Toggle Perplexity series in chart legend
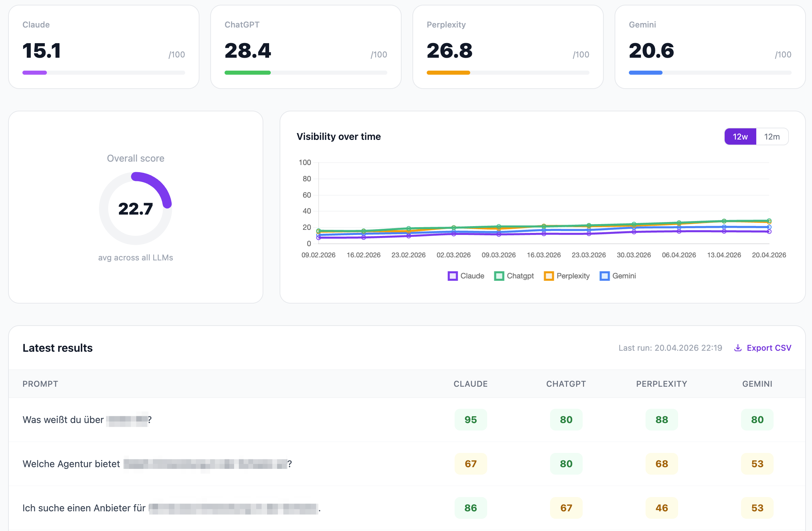Screen dimensions: 812x531 click(567, 276)
